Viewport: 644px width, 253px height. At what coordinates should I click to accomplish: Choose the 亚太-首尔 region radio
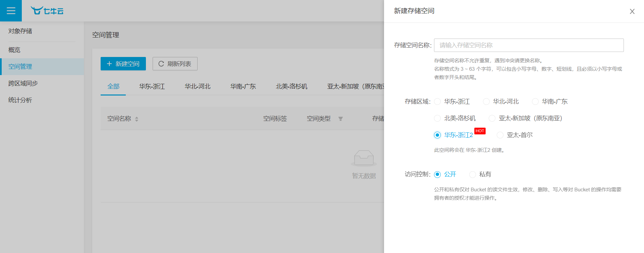[x=500, y=135]
